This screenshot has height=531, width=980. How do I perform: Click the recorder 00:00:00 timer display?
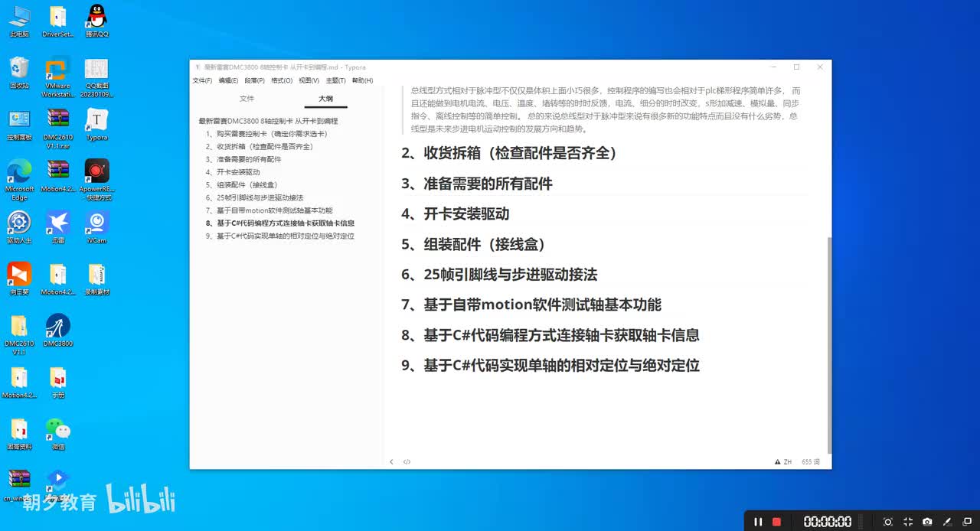tap(828, 522)
